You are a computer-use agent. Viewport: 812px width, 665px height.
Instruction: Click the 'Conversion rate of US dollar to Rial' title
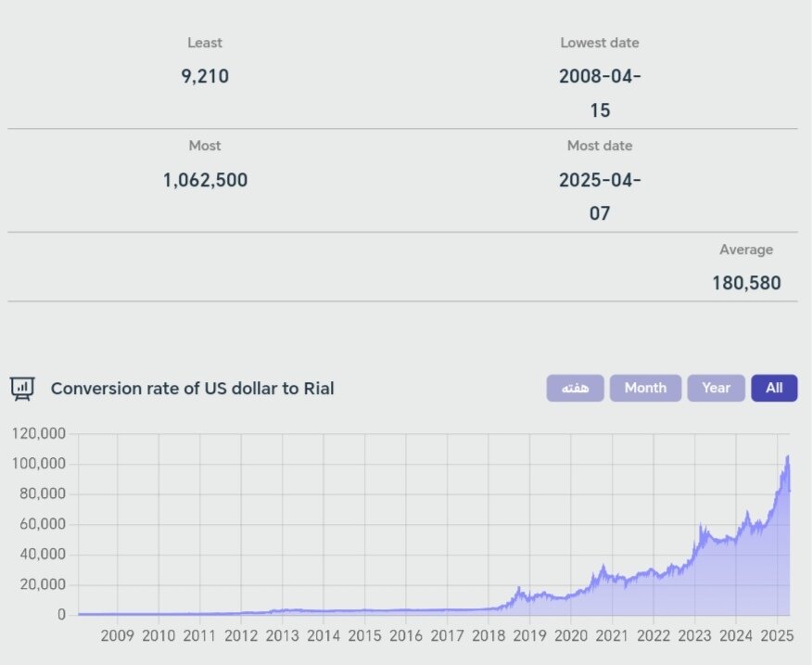click(192, 388)
